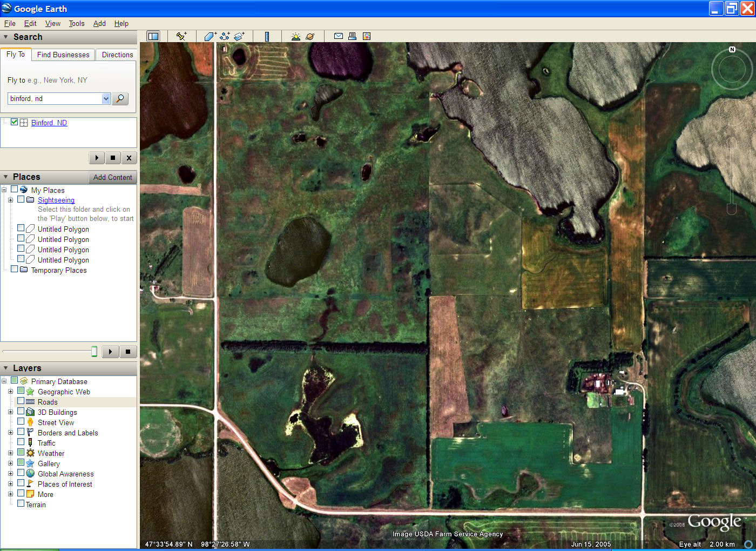The width and height of the screenshot is (756, 551).
Task: Add a placemark with pushpin icon
Action: coord(181,36)
